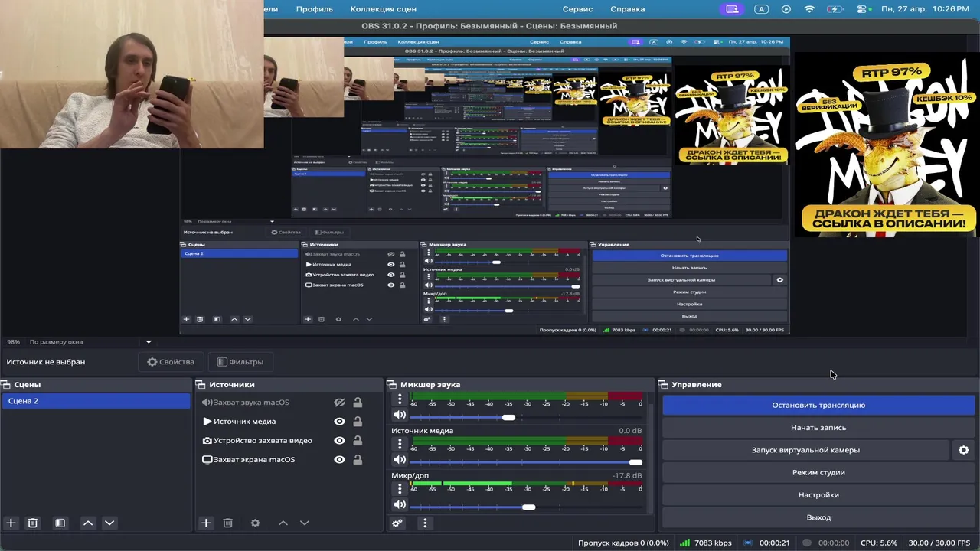Open options dots for Микр/доп channel
The width and height of the screenshot is (980, 551).
click(x=400, y=489)
